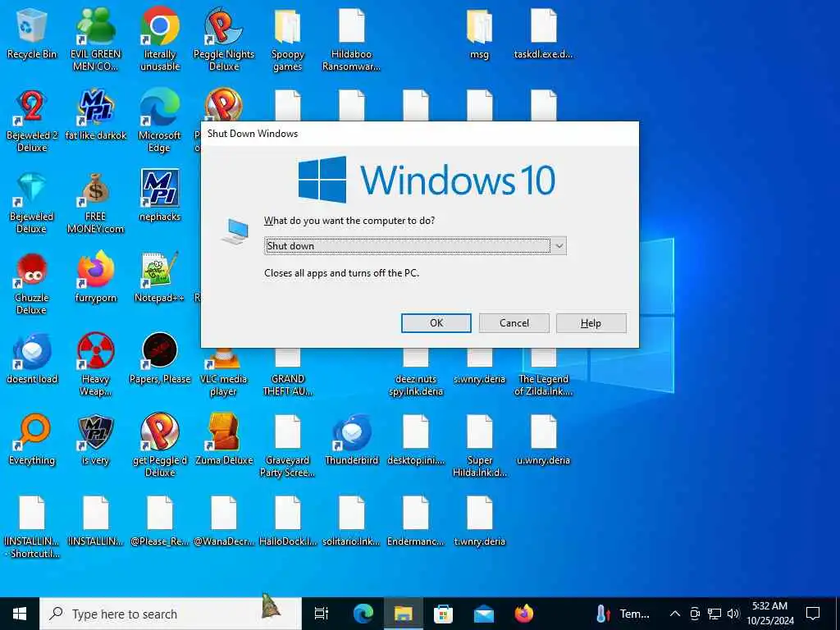Image resolution: width=840 pixels, height=630 pixels.
Task: Select the 'get Peggle d Deluxe' shortcut
Action: [x=160, y=445]
